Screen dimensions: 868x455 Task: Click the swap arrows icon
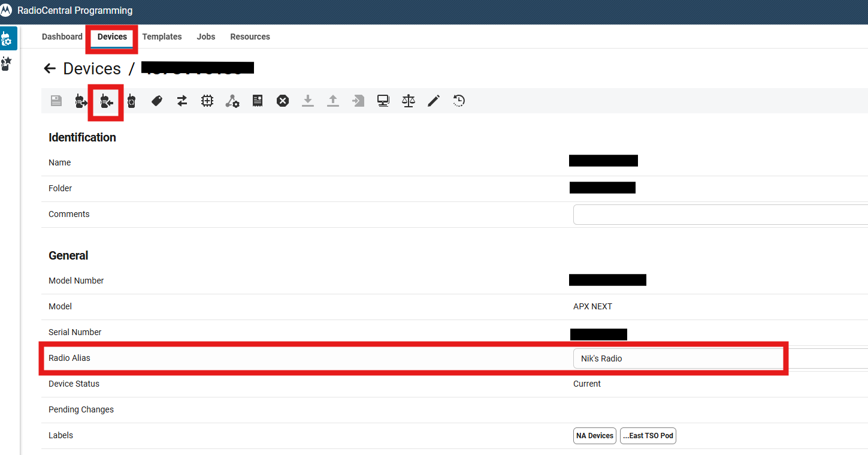pos(182,101)
